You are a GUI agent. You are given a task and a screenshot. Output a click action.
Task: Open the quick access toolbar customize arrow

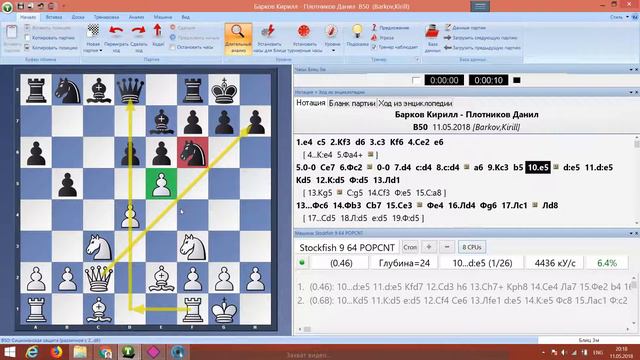(x=63, y=6)
